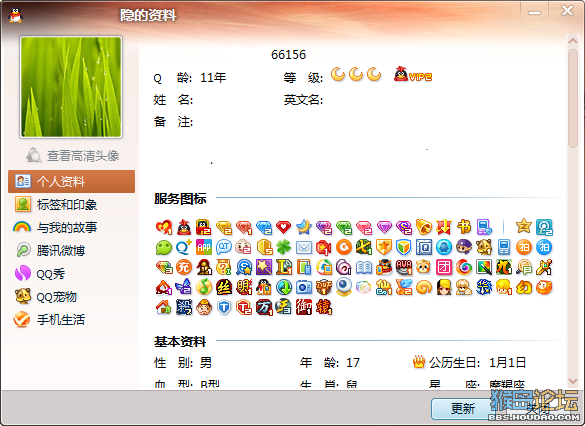Click the QT voice chat bubble icon

coord(224,247)
